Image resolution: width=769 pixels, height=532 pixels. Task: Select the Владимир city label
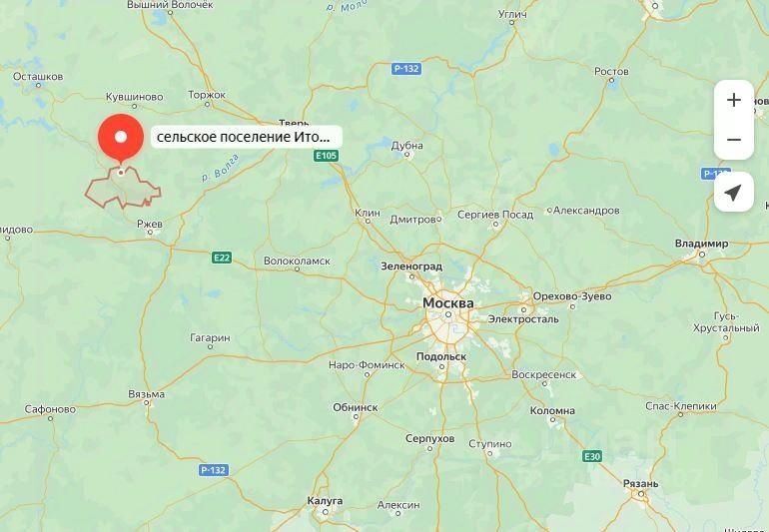(x=701, y=244)
